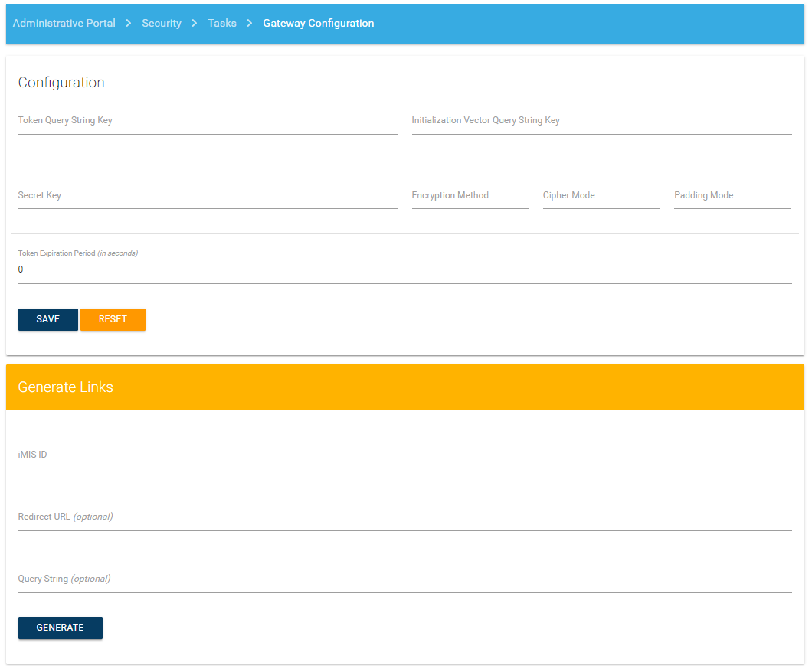The width and height of the screenshot is (812, 666).
Task: Select the Gateway Configuration breadcrumb
Action: pyautogui.click(x=318, y=24)
